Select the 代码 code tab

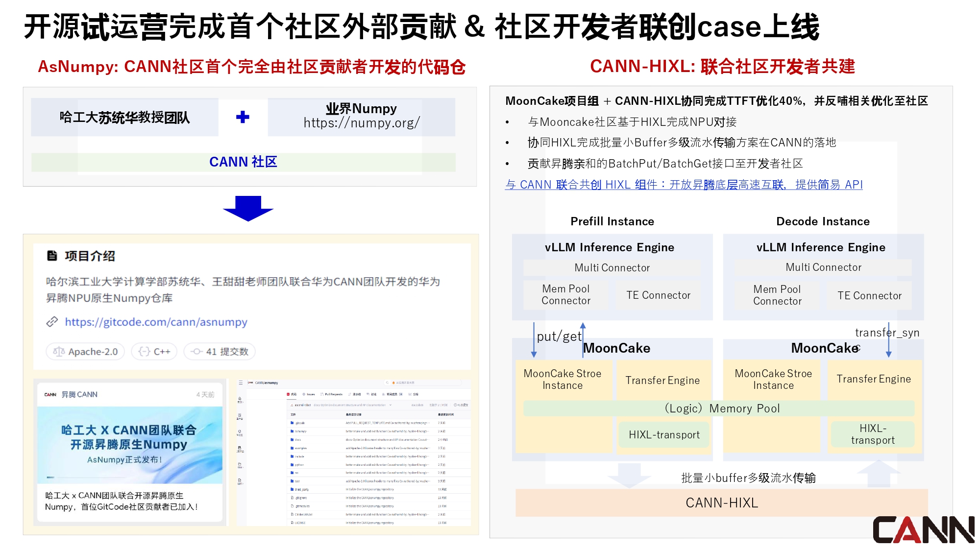[x=292, y=394]
